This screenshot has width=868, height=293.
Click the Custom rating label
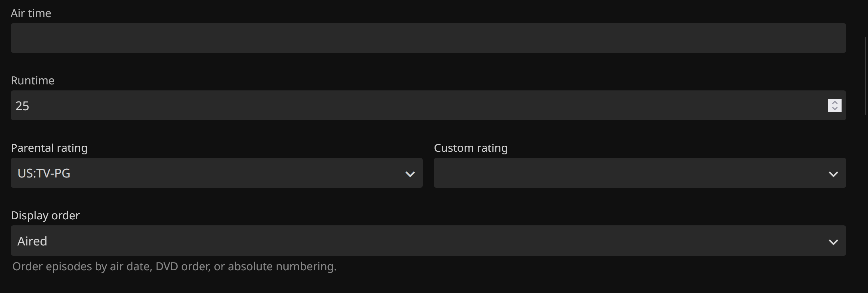[x=470, y=148]
